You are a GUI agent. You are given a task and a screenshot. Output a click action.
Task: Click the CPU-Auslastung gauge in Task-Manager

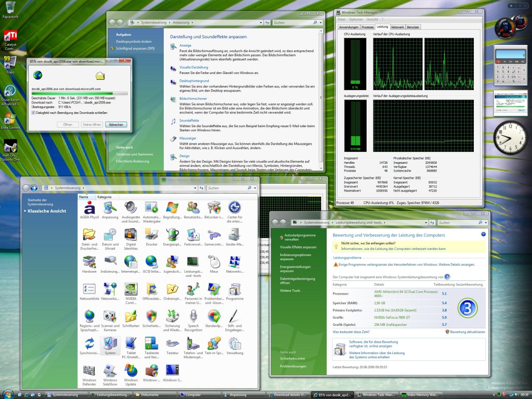355,64
